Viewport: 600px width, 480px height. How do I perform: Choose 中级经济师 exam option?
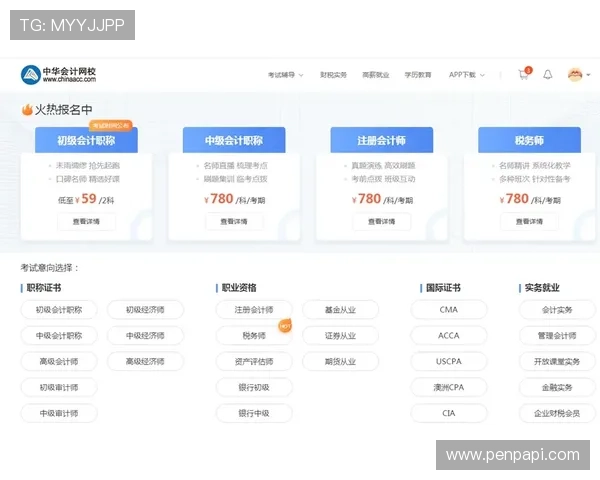(x=145, y=336)
